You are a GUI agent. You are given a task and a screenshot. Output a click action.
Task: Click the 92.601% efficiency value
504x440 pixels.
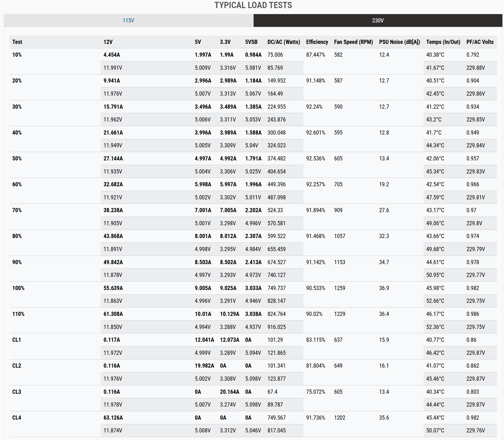(315, 133)
